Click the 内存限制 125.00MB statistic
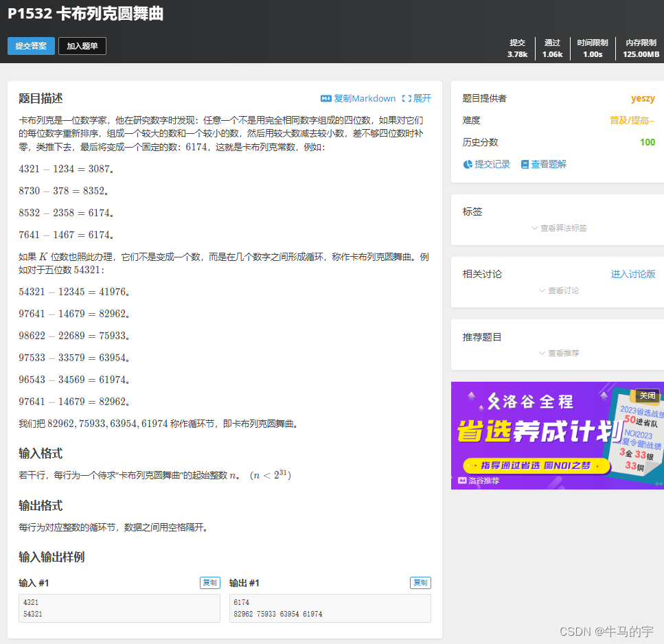 tap(641, 48)
